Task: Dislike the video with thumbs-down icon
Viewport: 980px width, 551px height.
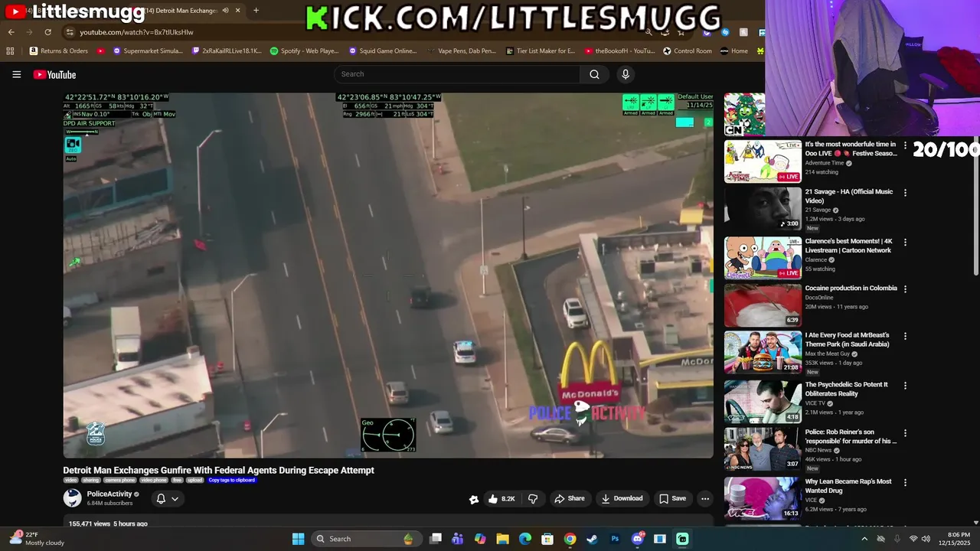Action: coord(533,498)
